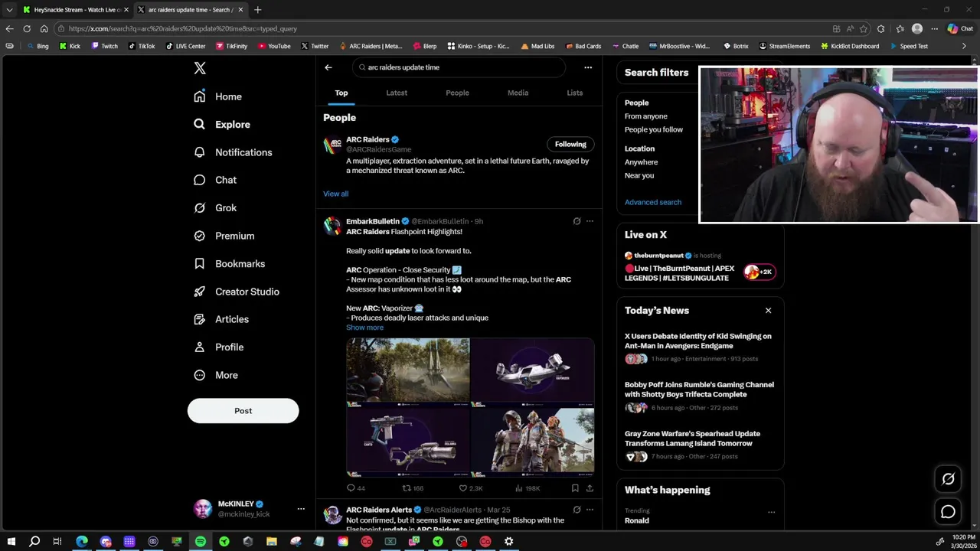Image resolution: width=980 pixels, height=551 pixels.
Task: Toggle the Following button for ARC Raiders
Action: click(x=570, y=144)
